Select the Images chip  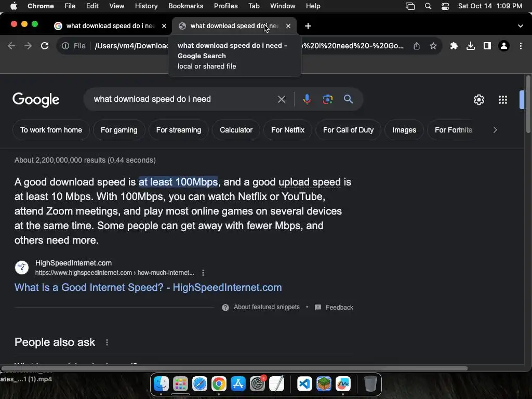click(404, 130)
